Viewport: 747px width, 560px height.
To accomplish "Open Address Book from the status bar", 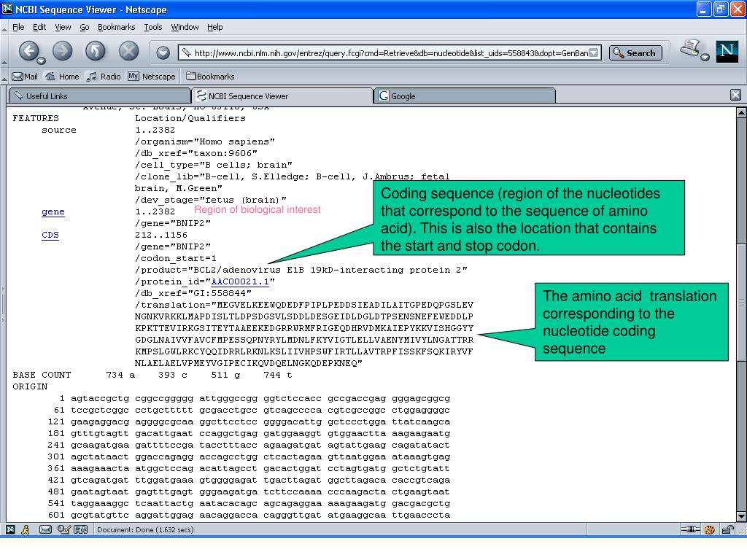I will click(80, 529).
